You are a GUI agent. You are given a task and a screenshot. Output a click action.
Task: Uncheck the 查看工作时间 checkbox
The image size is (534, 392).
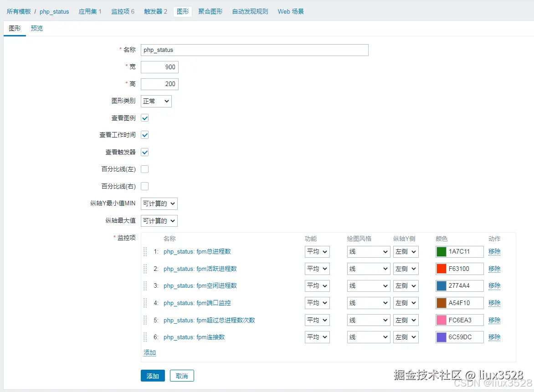pos(144,135)
